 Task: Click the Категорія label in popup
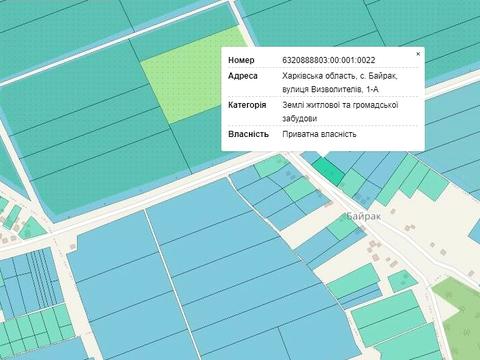click(247, 105)
